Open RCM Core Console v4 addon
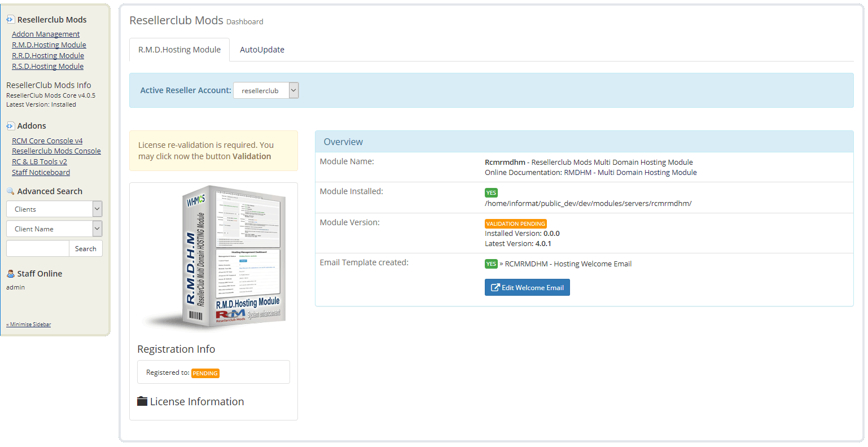The height and width of the screenshot is (447, 868). (47, 141)
